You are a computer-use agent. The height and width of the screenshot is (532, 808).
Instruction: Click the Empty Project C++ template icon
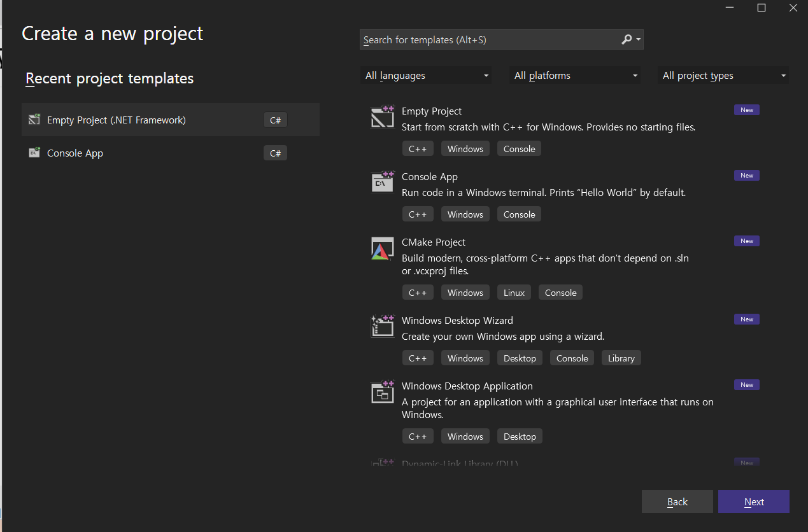(x=383, y=118)
